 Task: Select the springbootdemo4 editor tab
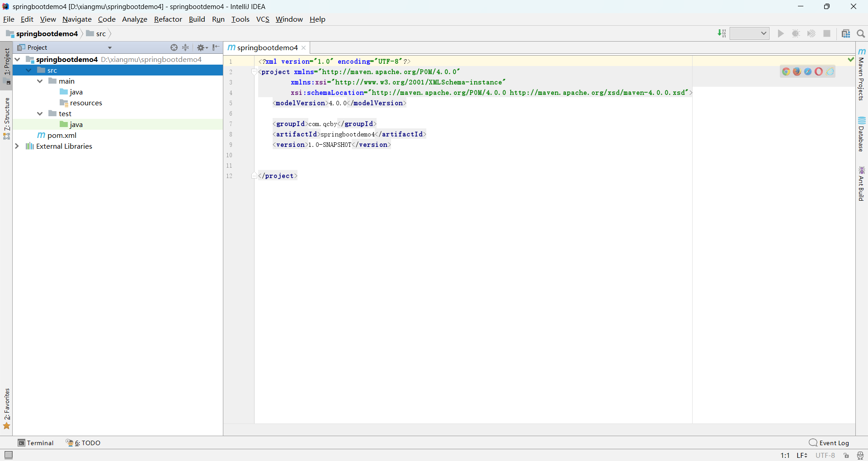pos(267,48)
